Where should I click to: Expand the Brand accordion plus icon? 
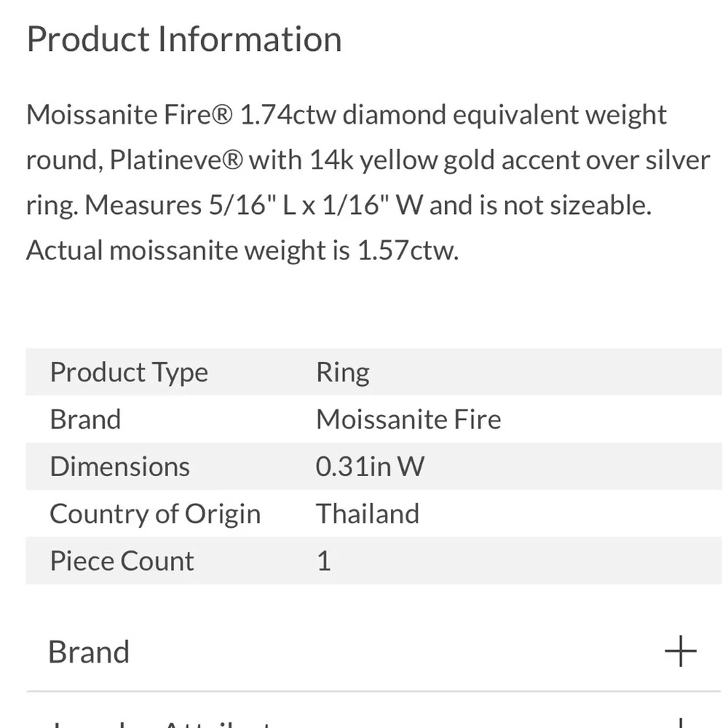[680, 651]
